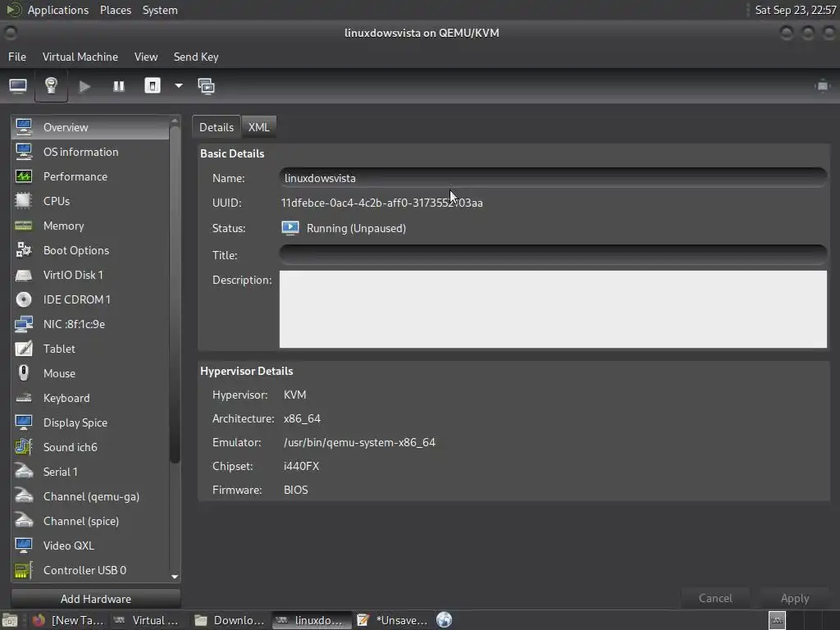
Task: Click the Apply button
Action: click(x=795, y=598)
